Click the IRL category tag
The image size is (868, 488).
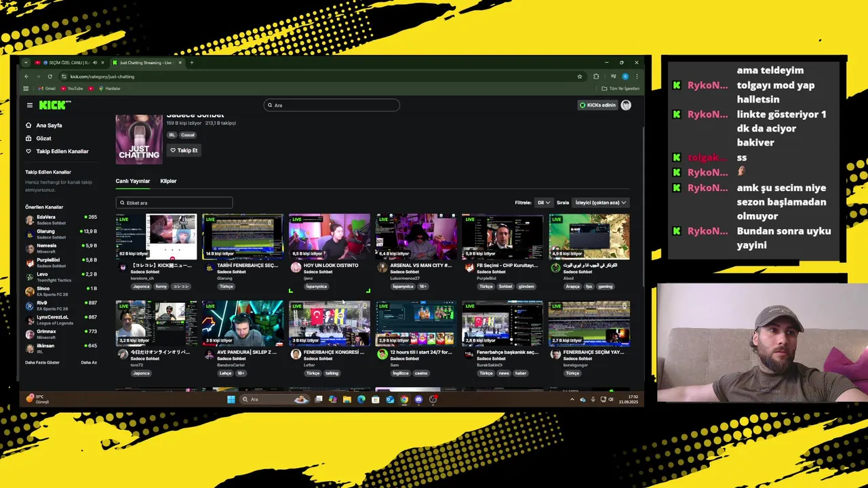point(172,135)
